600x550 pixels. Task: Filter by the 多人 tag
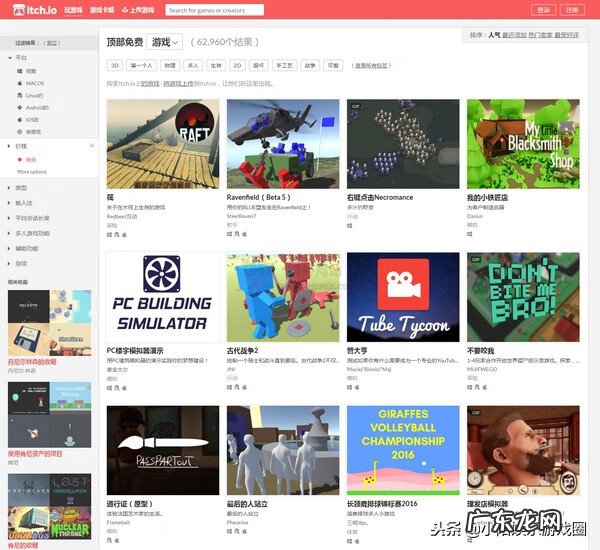tap(193, 65)
